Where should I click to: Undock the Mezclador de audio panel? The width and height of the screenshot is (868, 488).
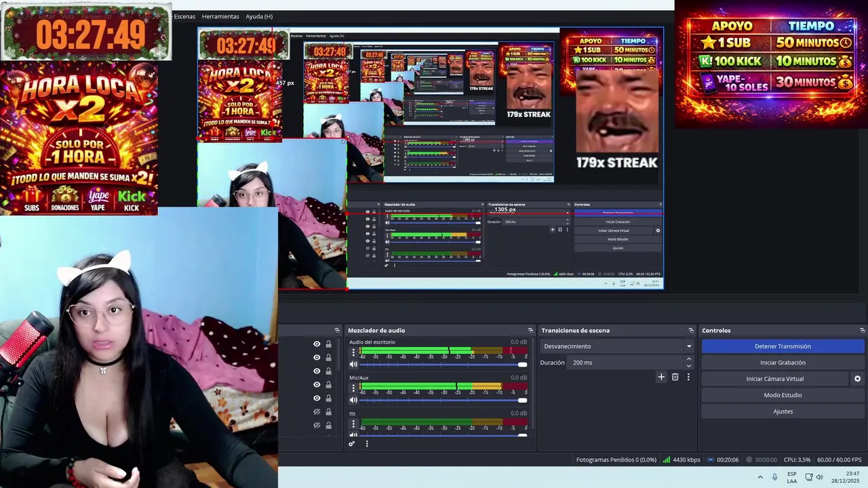pyautogui.click(x=530, y=330)
